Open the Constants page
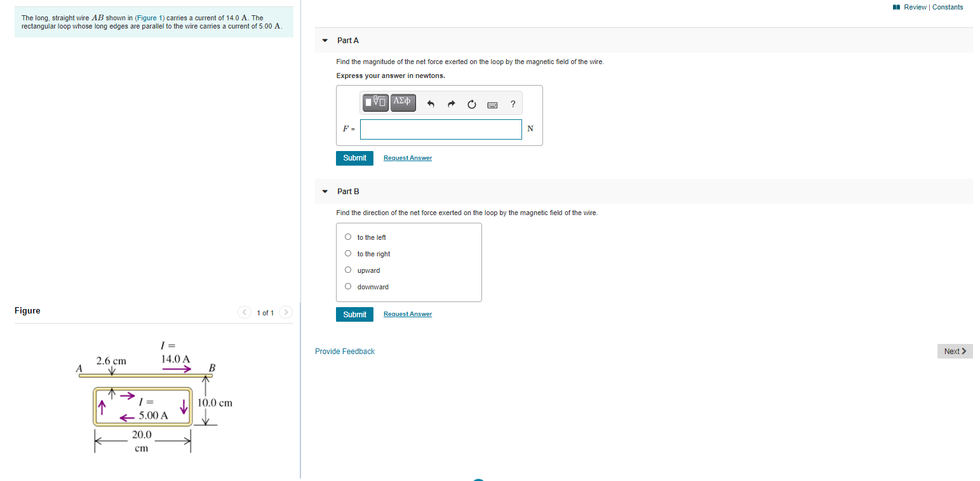 [x=947, y=6]
